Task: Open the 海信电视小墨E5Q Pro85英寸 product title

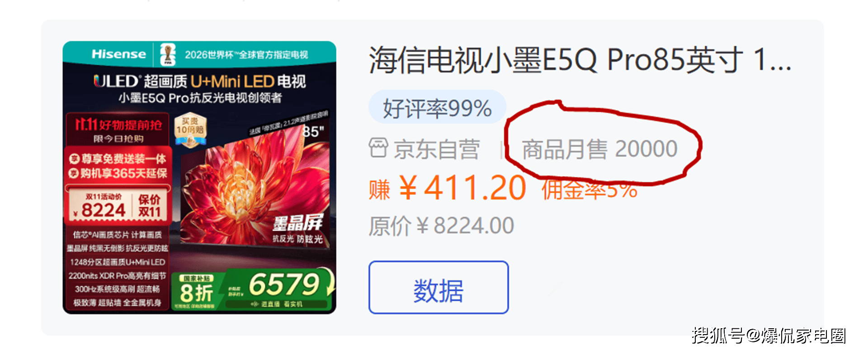Action: 580,60
